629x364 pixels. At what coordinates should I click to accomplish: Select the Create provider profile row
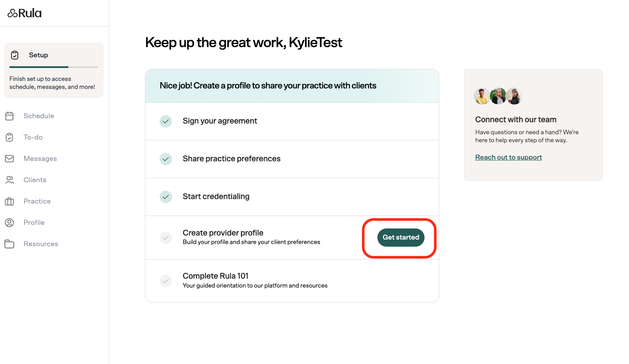click(x=267, y=237)
